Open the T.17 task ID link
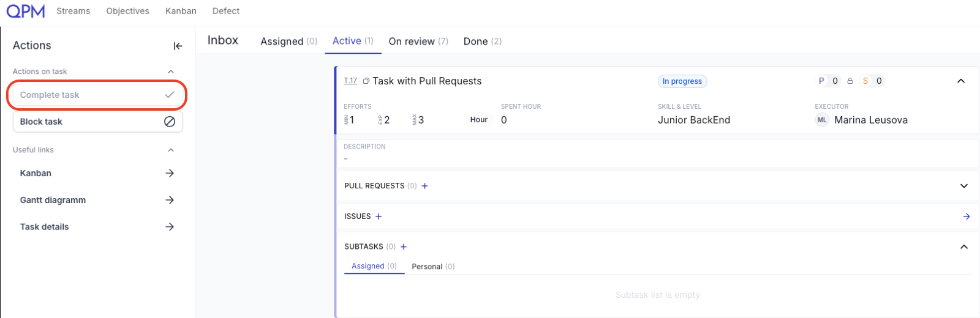 pos(350,81)
